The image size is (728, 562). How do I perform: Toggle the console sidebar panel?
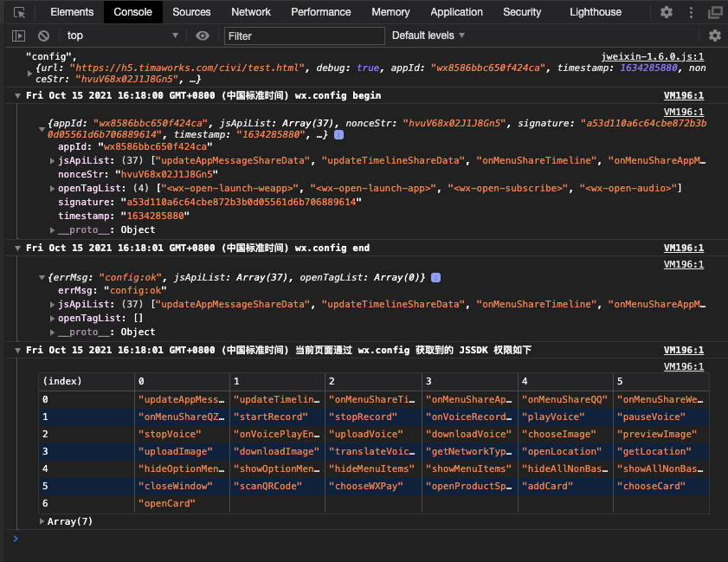point(18,36)
